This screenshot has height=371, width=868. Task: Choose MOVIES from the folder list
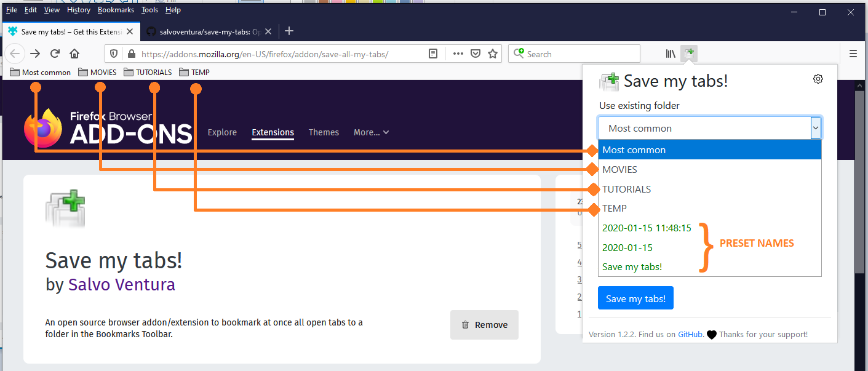point(710,169)
